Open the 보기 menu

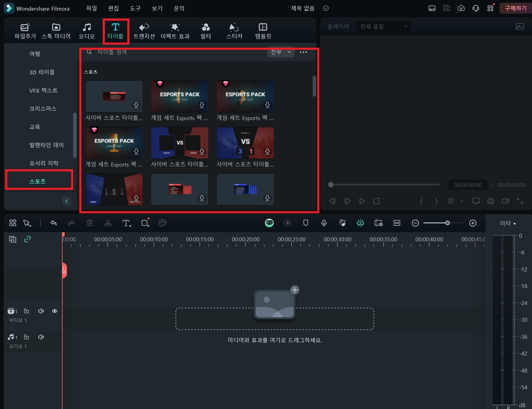(157, 8)
